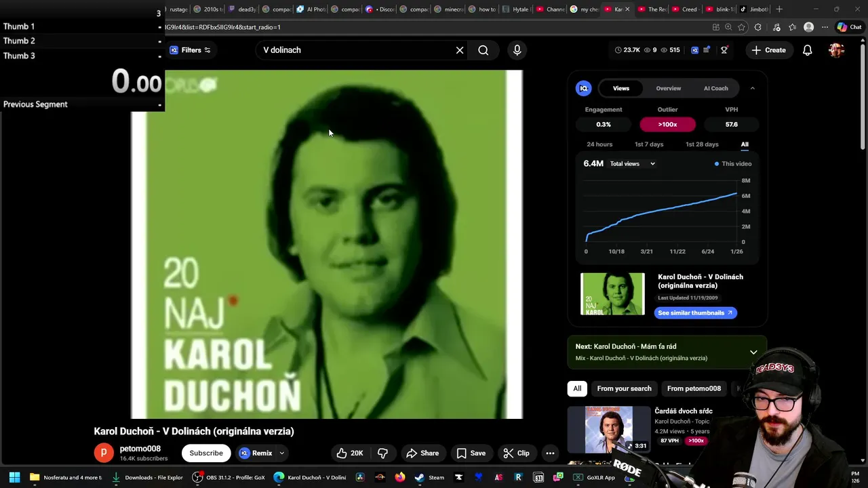Click the vidIQ logo in stats panel
This screenshot has width=868, height=488.
583,88
